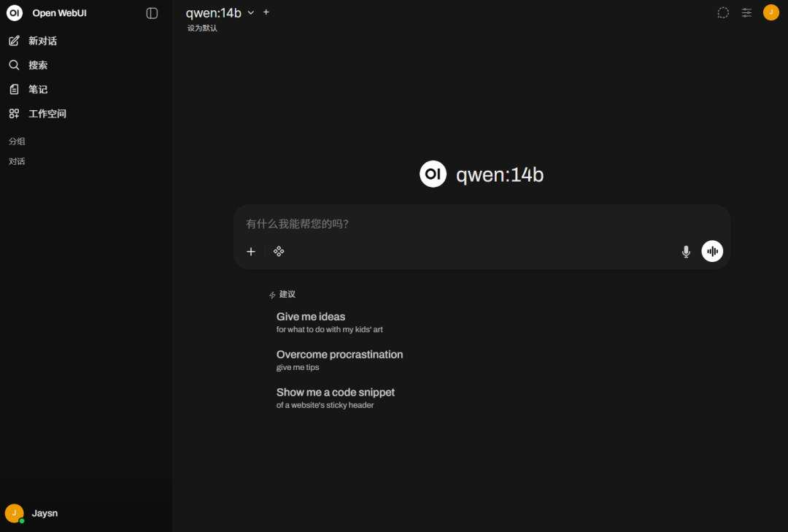
Task: Collapse the sidebar using the panel icon
Action: tap(151, 12)
